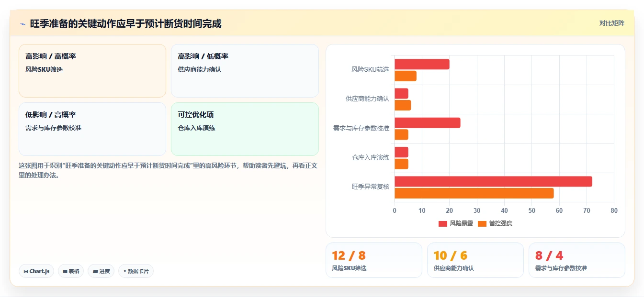This screenshot has width=644, height=297.
Task: Click the orange 旺季异常复核 control bar
Action: [474, 193]
